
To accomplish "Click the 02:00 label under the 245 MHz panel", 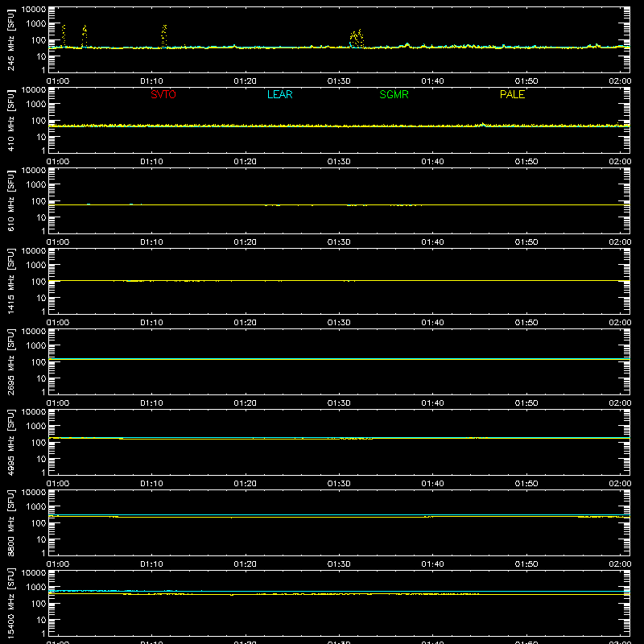I will tap(620, 81).
